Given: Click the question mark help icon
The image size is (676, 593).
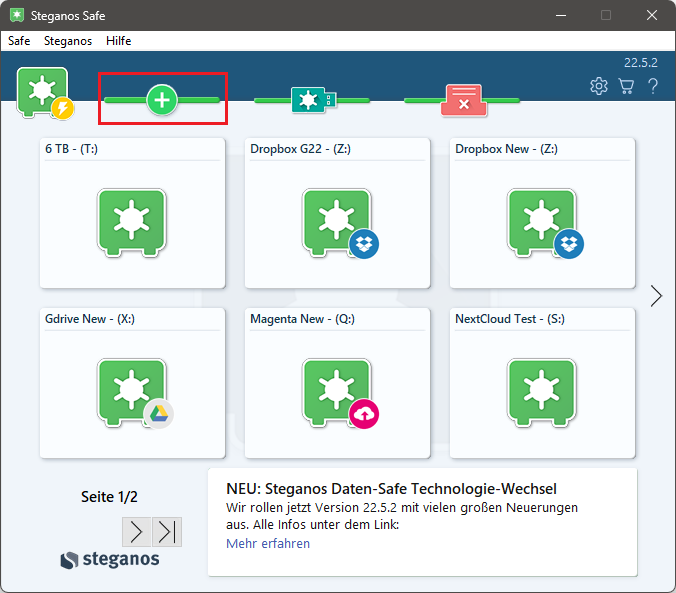Looking at the screenshot, I should point(653,86).
